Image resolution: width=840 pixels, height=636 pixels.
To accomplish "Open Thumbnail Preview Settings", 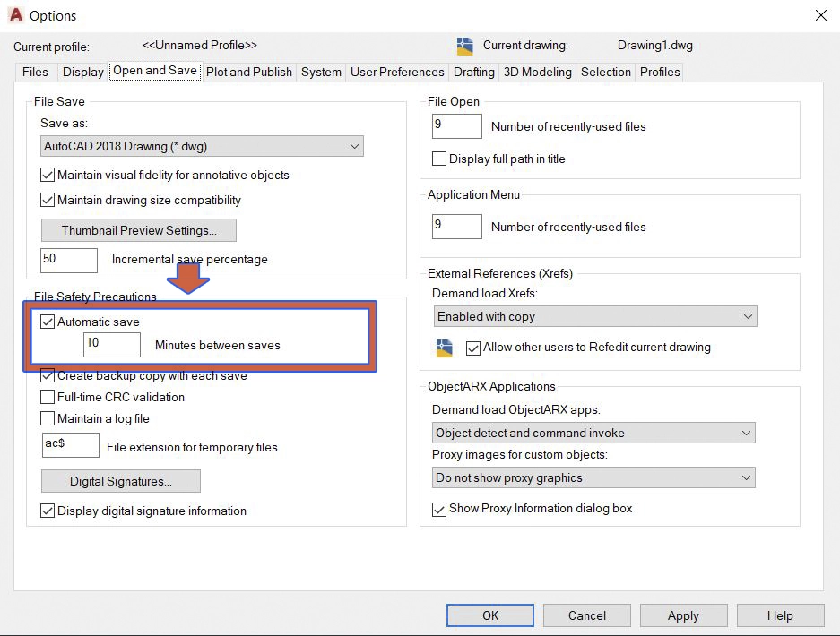I will [139, 230].
